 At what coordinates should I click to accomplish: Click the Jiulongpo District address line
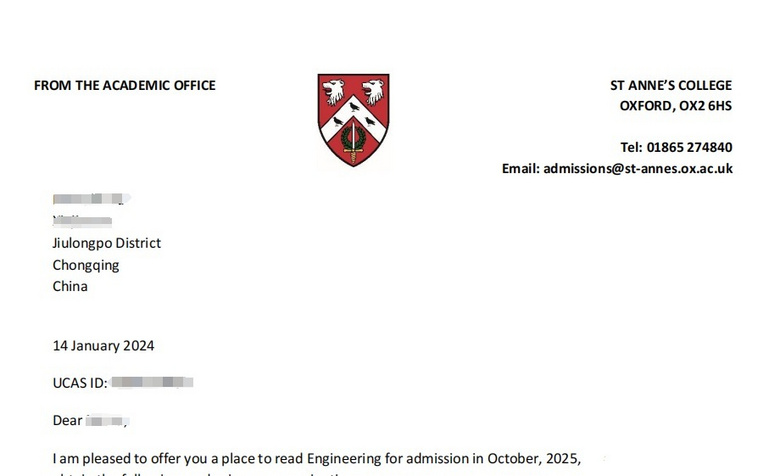pos(106,243)
